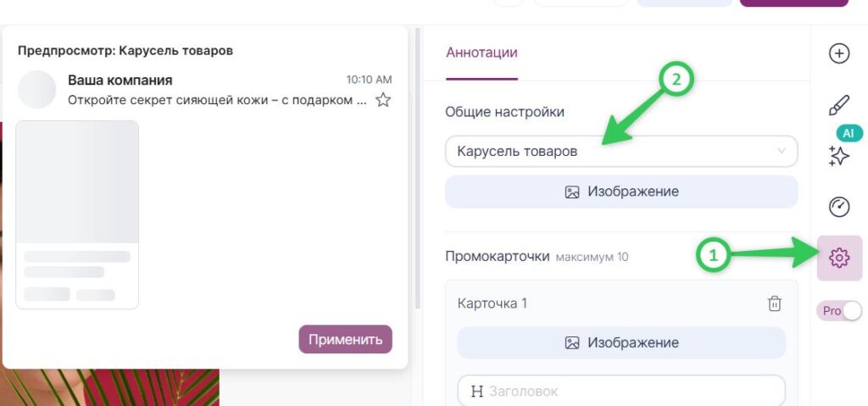Click the Откройте секрет сияющей кожи subject line

[x=217, y=100]
